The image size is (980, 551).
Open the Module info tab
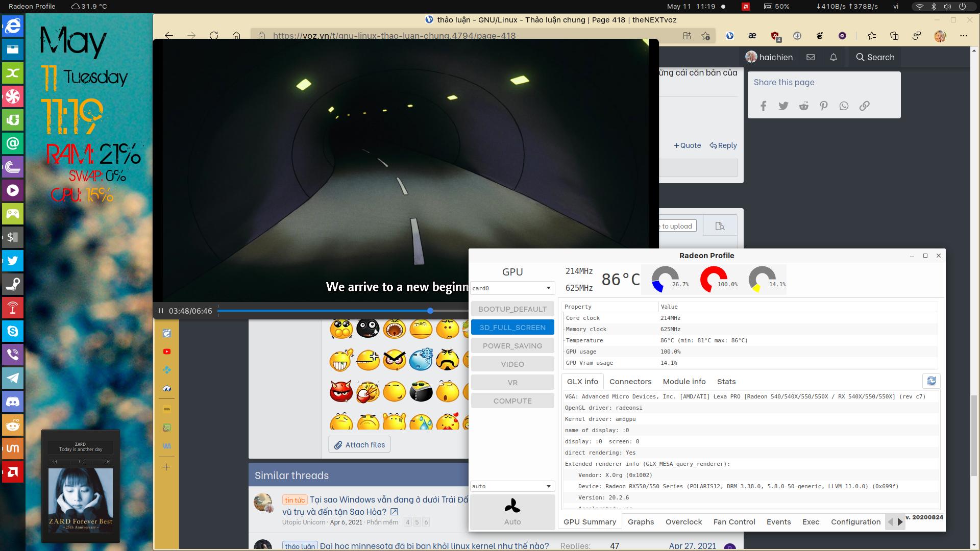point(684,382)
